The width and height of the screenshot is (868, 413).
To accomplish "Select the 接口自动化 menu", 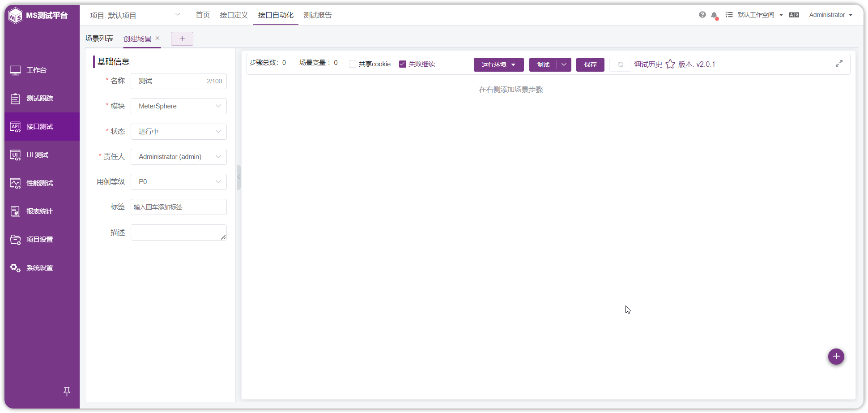I will [x=276, y=15].
